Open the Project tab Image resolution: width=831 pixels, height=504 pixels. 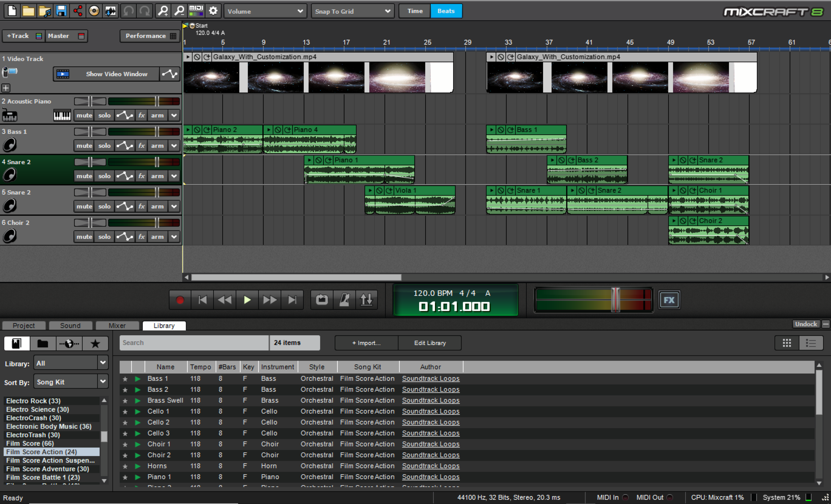pyautogui.click(x=24, y=326)
